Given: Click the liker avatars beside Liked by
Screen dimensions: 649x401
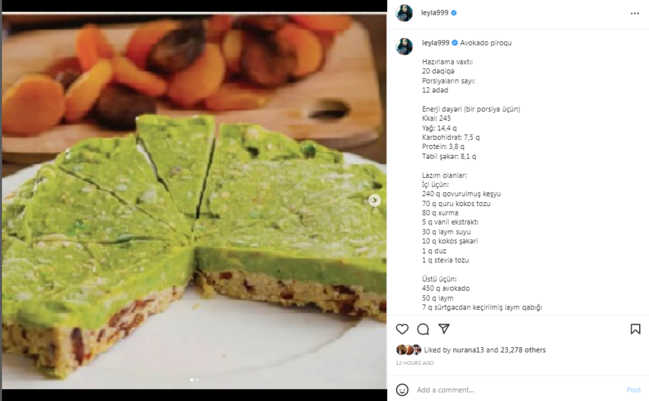Looking at the screenshot, I should tap(409, 350).
